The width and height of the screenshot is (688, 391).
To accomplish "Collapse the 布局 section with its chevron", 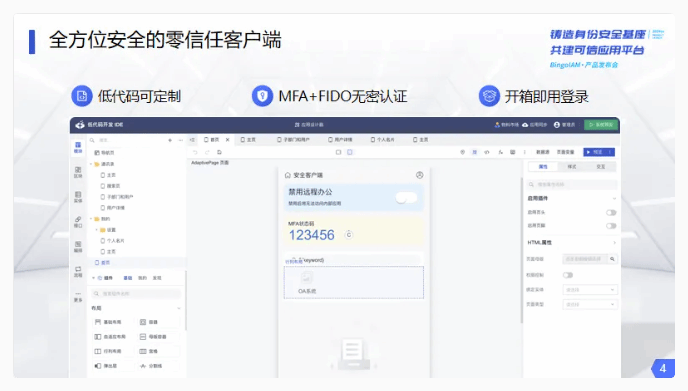I will [179, 308].
